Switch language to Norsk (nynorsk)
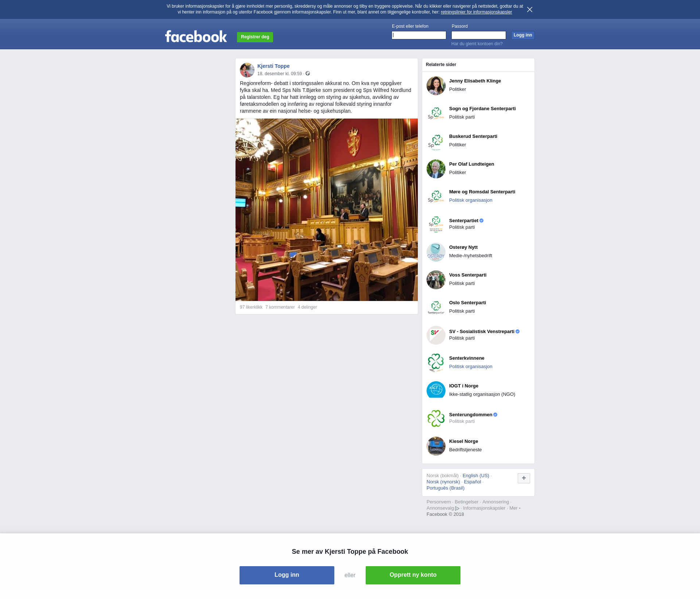 point(443,482)
